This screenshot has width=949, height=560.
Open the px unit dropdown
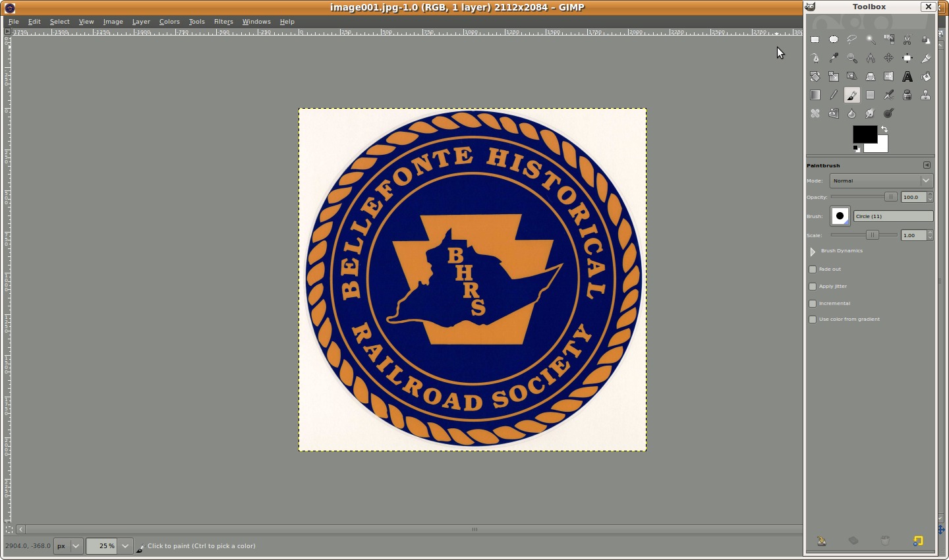[69, 546]
